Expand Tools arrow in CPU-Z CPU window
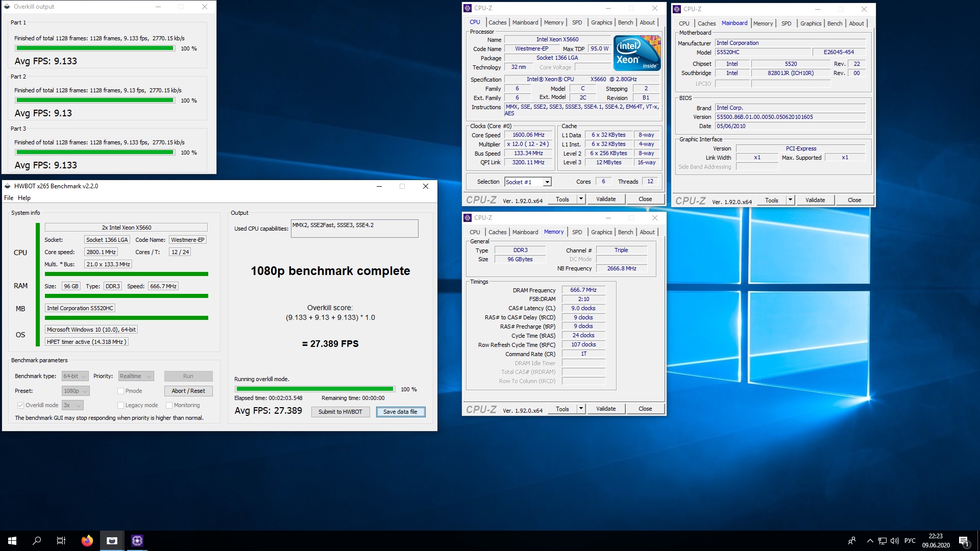Image resolution: width=980 pixels, height=551 pixels. (581, 199)
